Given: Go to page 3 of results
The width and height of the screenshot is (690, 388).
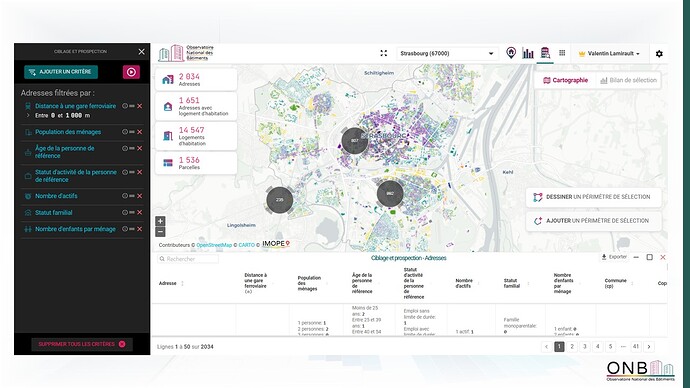Looking at the screenshot, I should pos(584,347).
